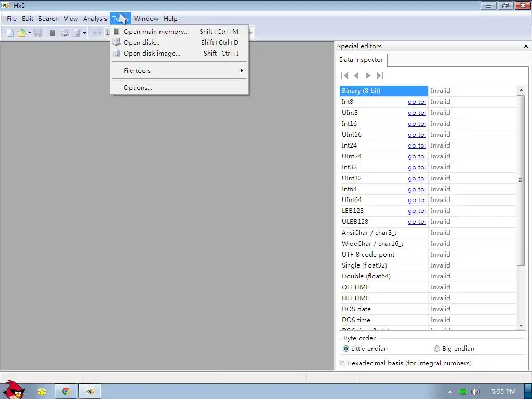Open Chrome from the taskbar
This screenshot has height=399, width=532.
66,392
